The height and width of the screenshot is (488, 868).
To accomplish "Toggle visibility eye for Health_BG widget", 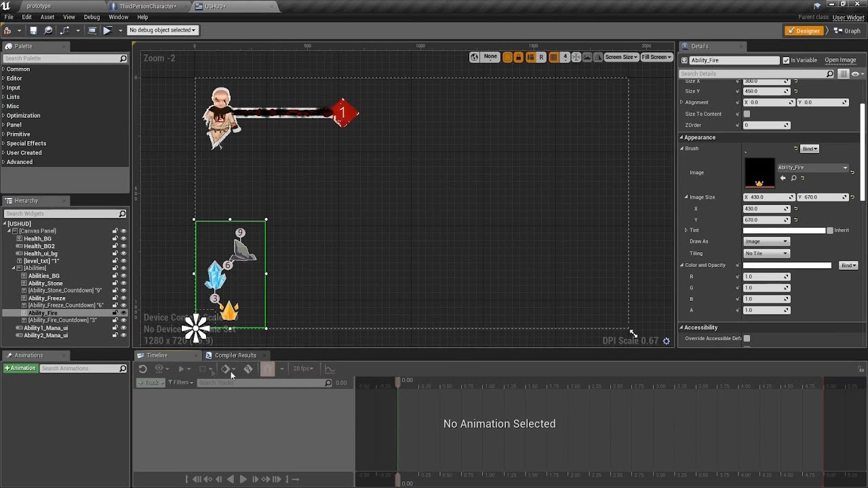I will (123, 239).
